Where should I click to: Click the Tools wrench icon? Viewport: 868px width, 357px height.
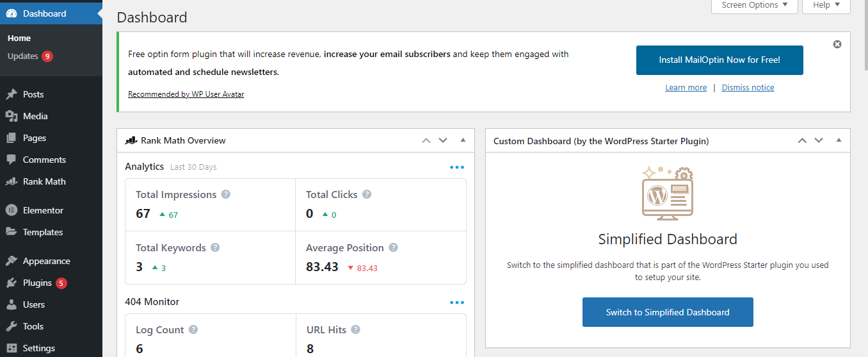click(x=12, y=326)
